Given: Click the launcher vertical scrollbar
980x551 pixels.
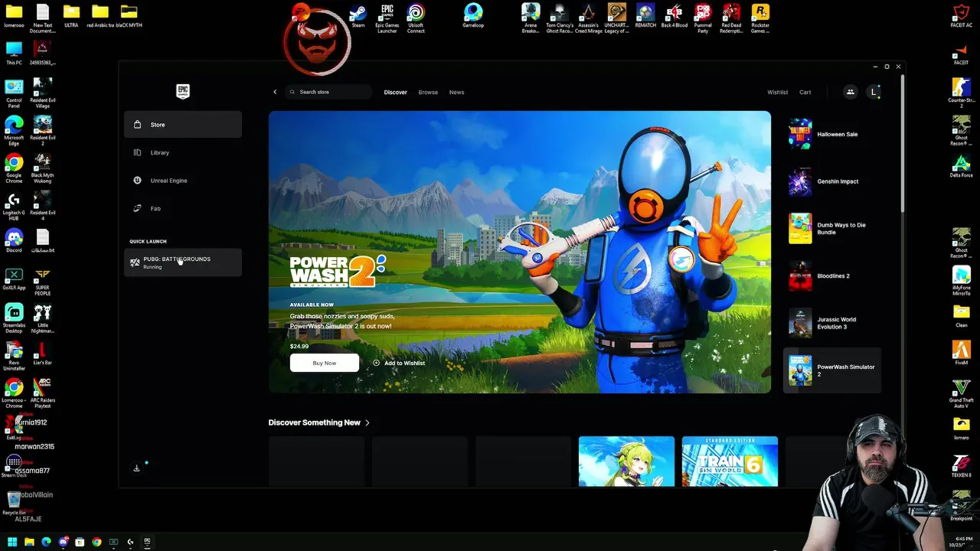Looking at the screenshot, I should (903, 144).
